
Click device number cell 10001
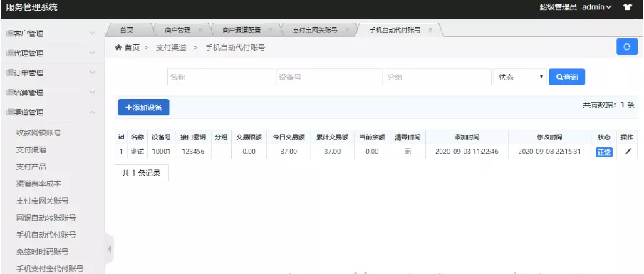click(161, 152)
